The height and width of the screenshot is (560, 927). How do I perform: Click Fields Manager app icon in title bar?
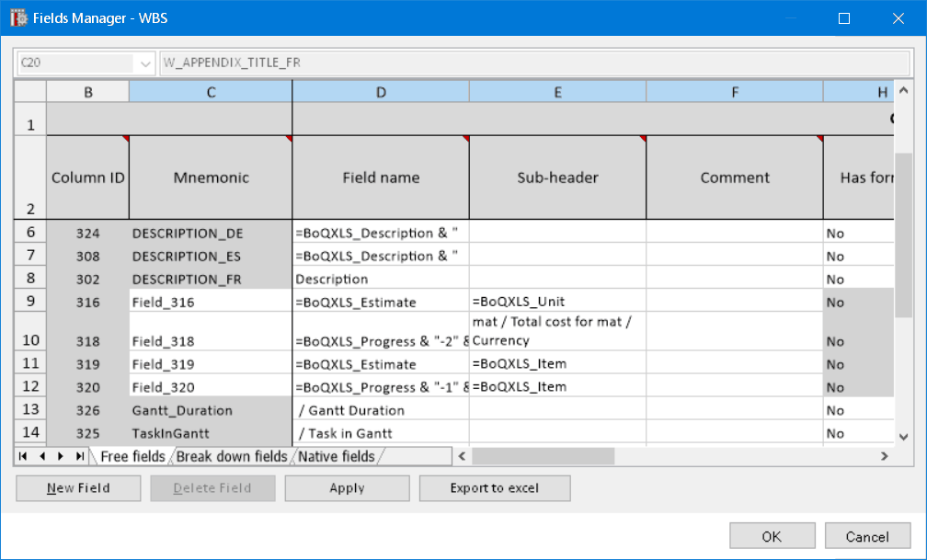coord(17,18)
